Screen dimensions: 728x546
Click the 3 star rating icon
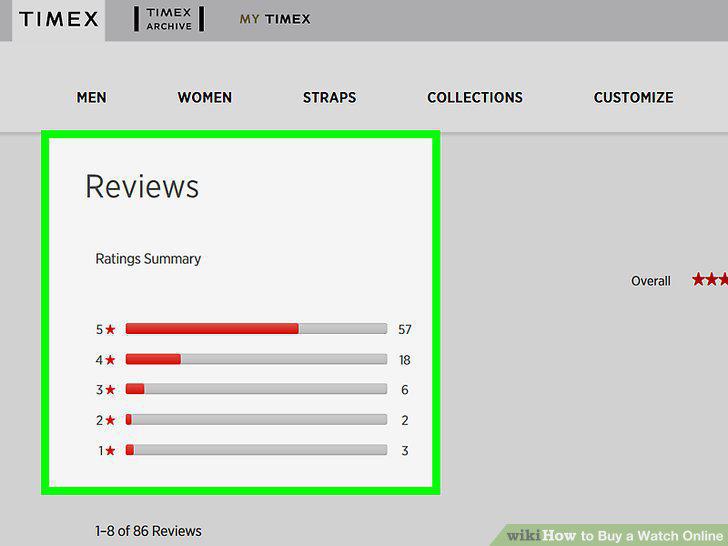pos(110,390)
